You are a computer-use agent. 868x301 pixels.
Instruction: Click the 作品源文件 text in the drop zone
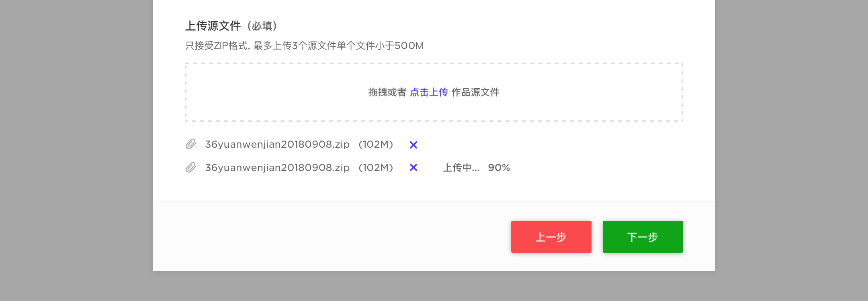coord(475,92)
